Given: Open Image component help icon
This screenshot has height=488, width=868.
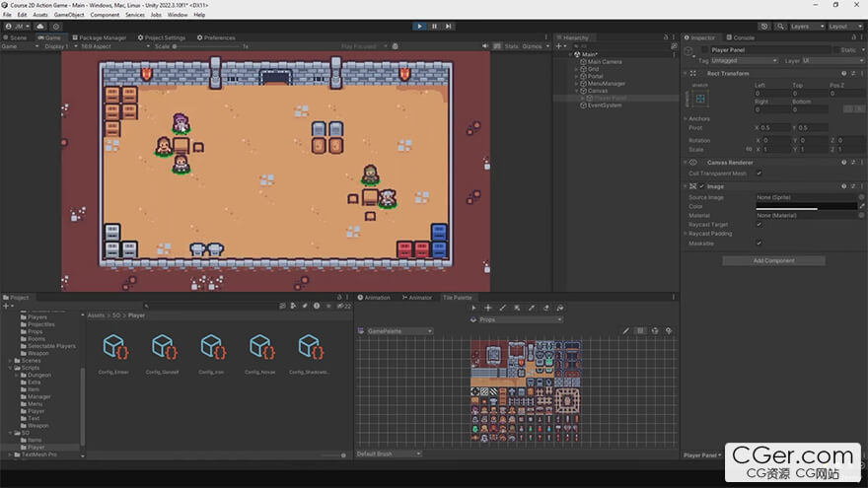Looking at the screenshot, I should (843, 186).
